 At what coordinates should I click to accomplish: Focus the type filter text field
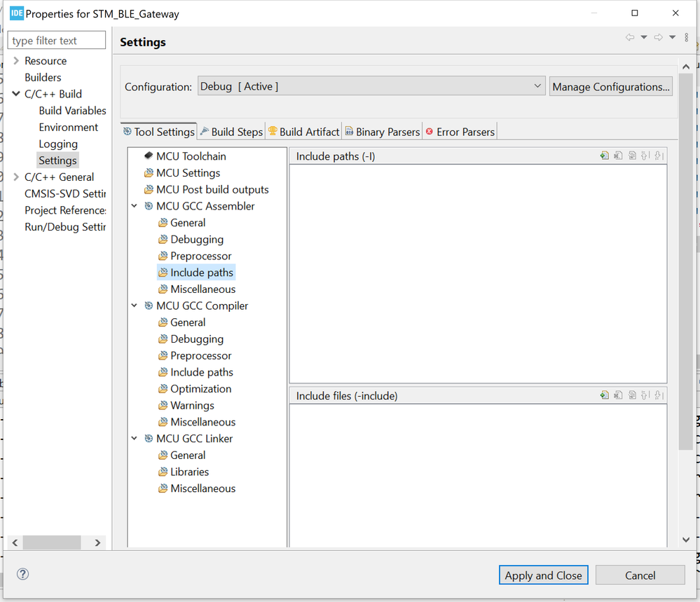57,40
